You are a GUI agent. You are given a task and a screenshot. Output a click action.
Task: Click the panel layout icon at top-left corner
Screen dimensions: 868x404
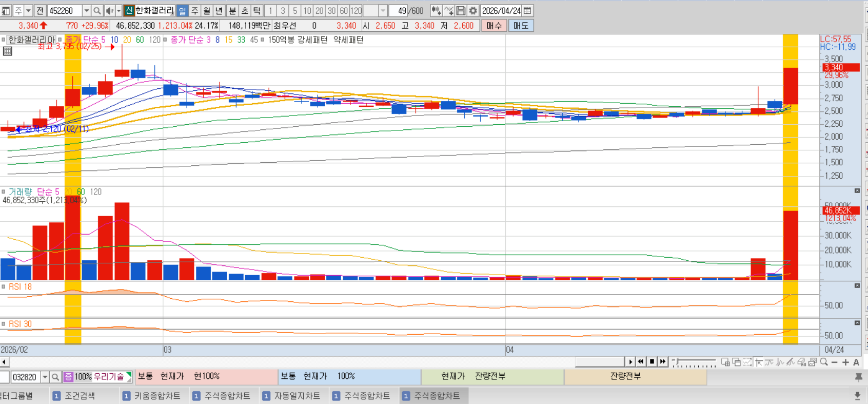(6, 11)
